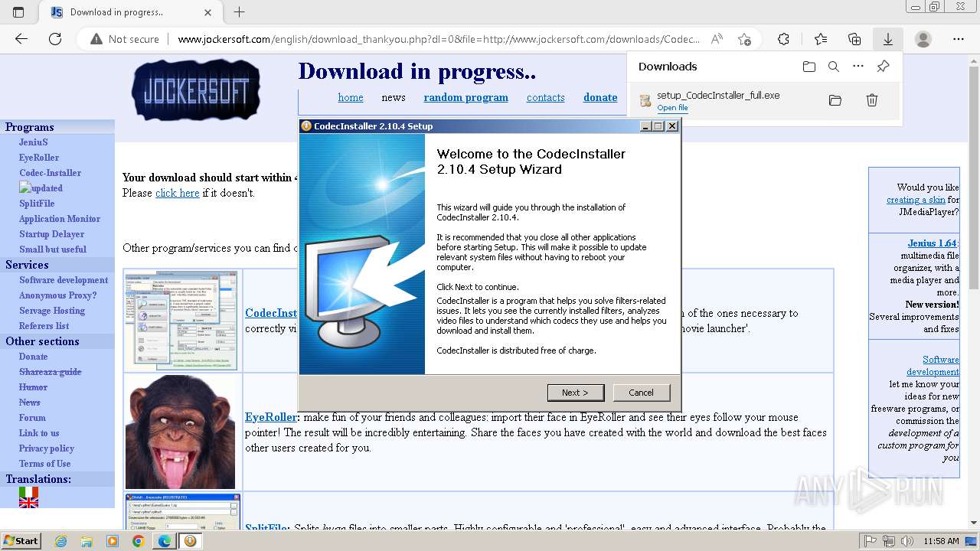Open Privacy policy link
Viewport: 980px width, 551px height.
click(47, 448)
